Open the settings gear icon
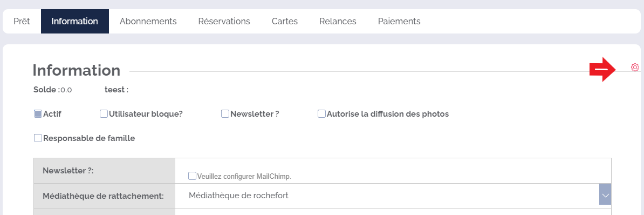This screenshot has width=644, height=215. click(x=635, y=67)
